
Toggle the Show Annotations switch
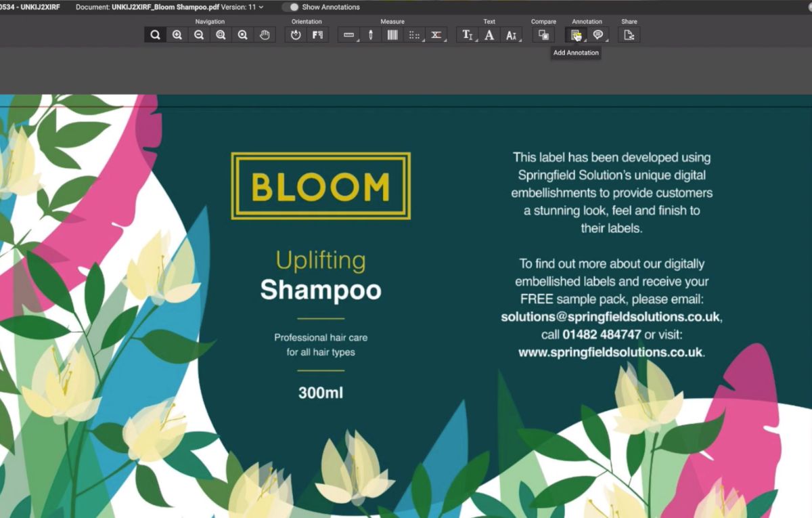290,7
